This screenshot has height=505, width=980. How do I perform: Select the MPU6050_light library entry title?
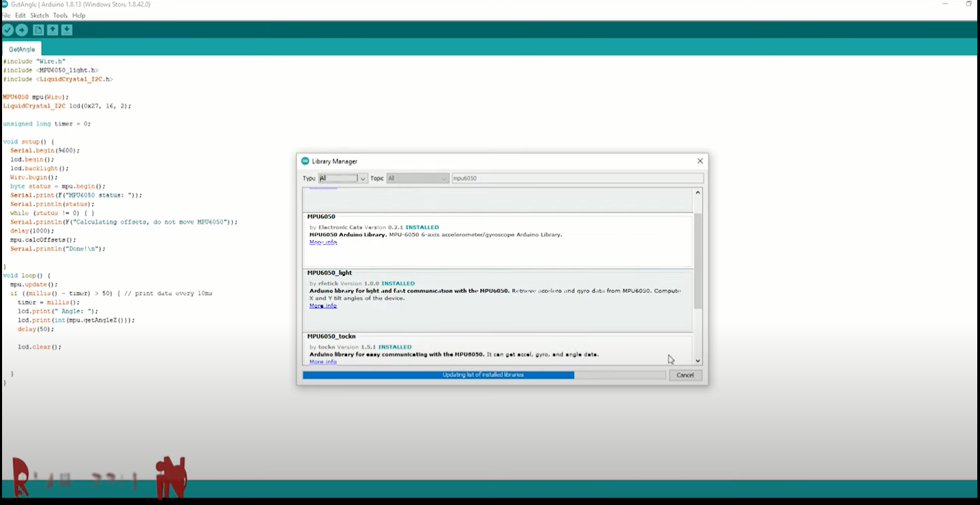(x=329, y=273)
